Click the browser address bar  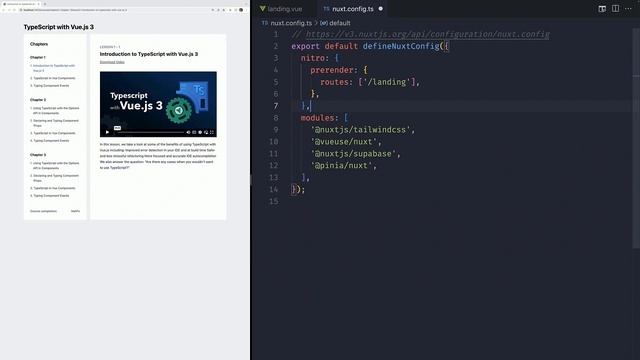tap(114, 10)
